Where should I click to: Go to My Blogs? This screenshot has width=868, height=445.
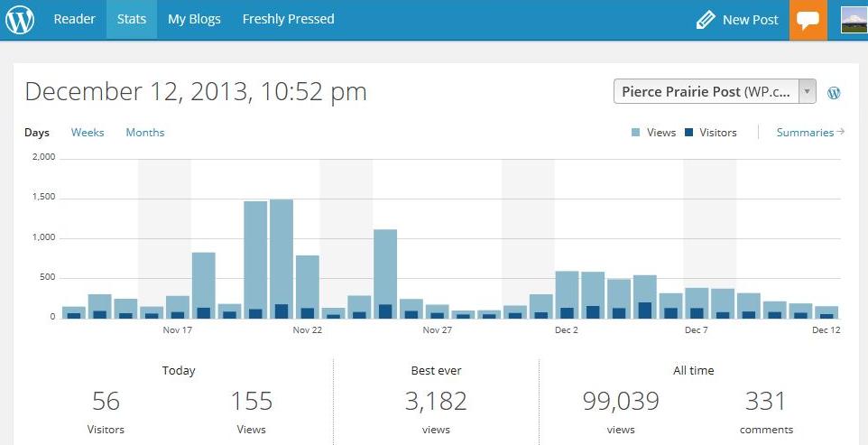pyautogui.click(x=194, y=19)
